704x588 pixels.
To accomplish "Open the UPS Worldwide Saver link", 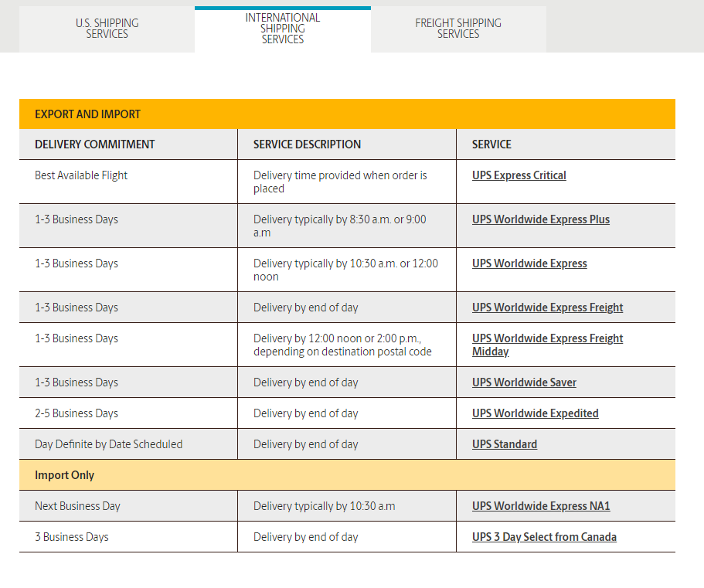I will click(x=524, y=382).
